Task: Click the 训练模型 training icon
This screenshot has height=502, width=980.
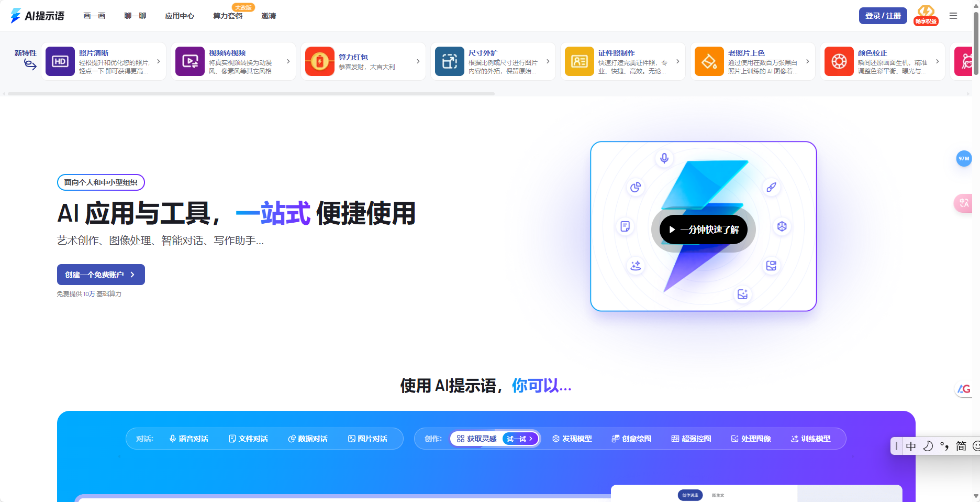Action: click(794, 439)
